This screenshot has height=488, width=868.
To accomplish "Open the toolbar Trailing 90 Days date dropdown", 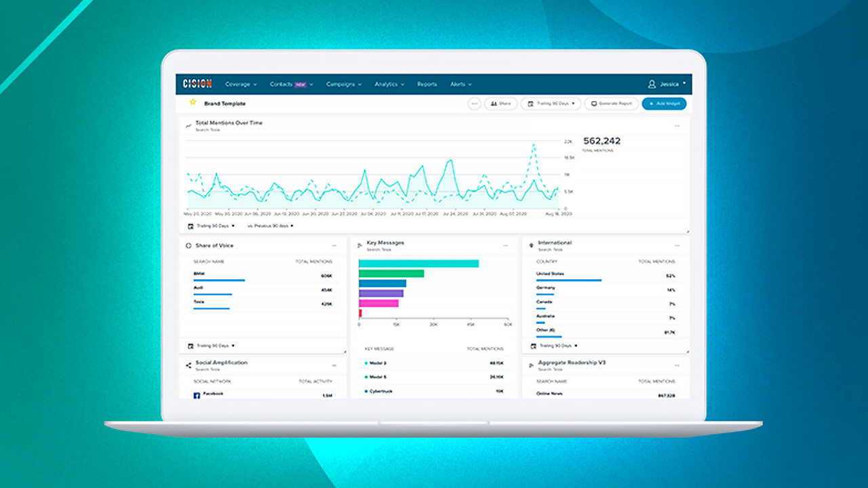I will 551,104.
